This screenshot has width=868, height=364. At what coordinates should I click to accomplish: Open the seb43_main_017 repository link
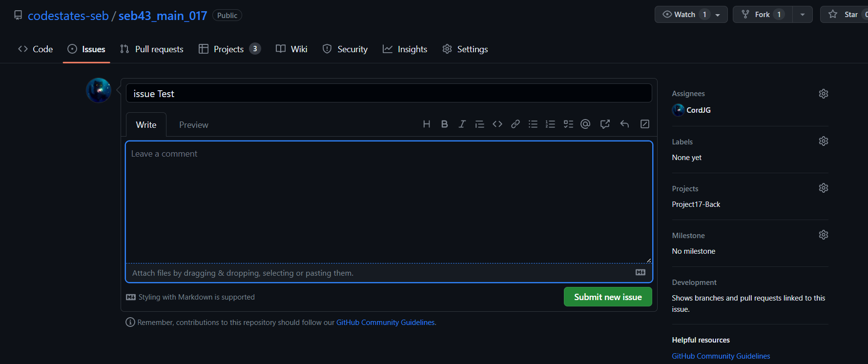click(x=163, y=16)
